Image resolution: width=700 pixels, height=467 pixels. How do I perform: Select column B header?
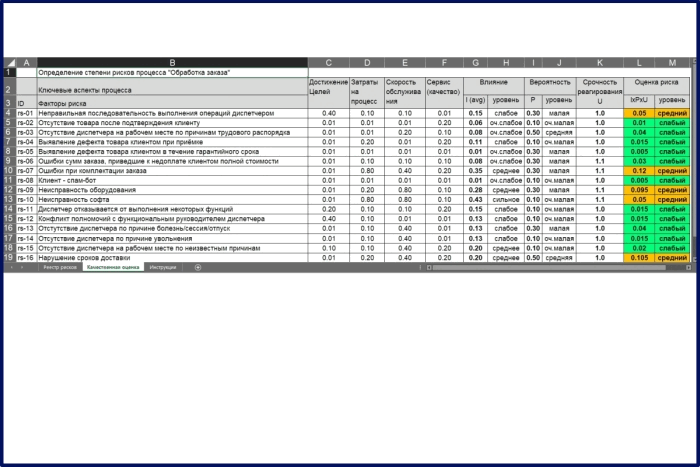click(171, 63)
